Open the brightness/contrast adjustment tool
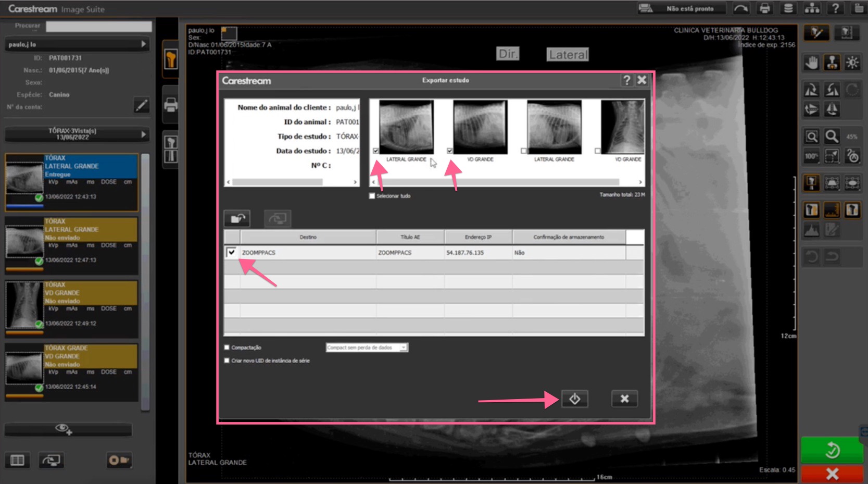 [852, 62]
